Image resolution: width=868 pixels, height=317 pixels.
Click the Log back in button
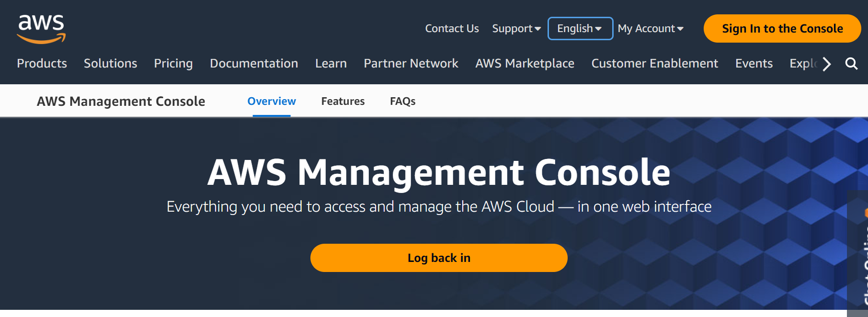pyautogui.click(x=439, y=258)
